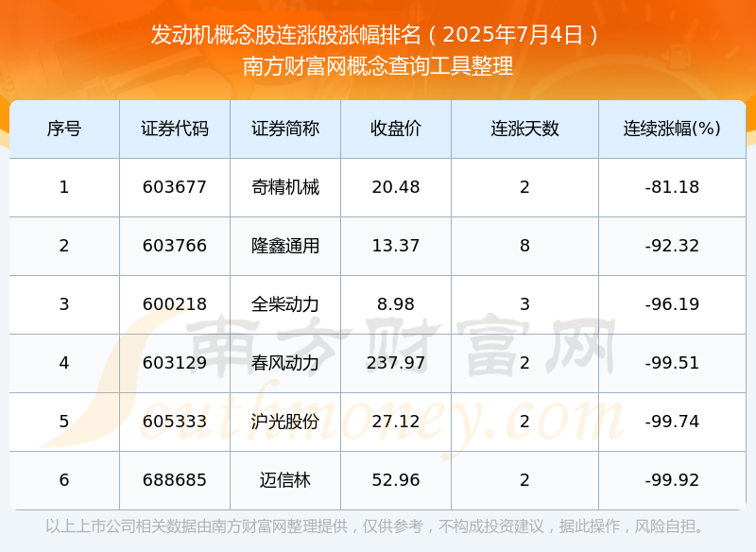This screenshot has width=756, height=552.
Task: Select the 连涨天数 column header
Action: 525,129
